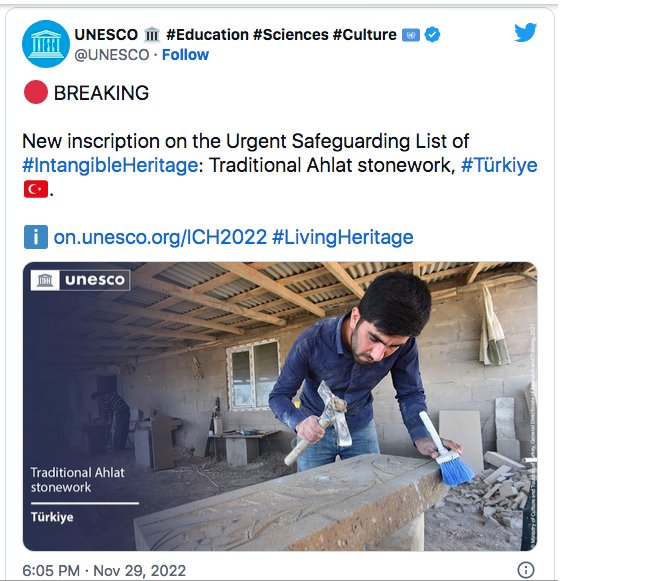Click the Twitter bird logo
The width and height of the screenshot is (670, 581).
pos(526,33)
